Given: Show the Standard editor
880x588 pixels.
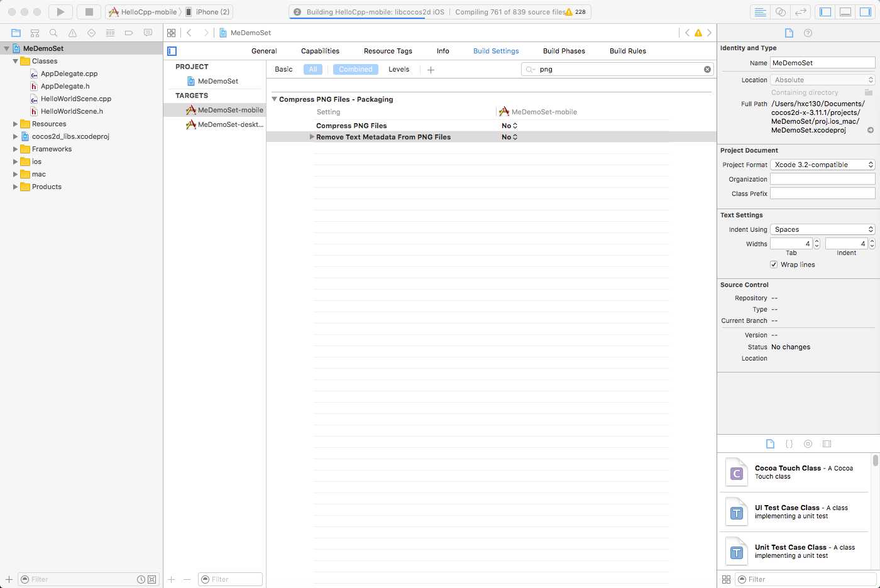Looking at the screenshot, I should pyautogui.click(x=760, y=11).
